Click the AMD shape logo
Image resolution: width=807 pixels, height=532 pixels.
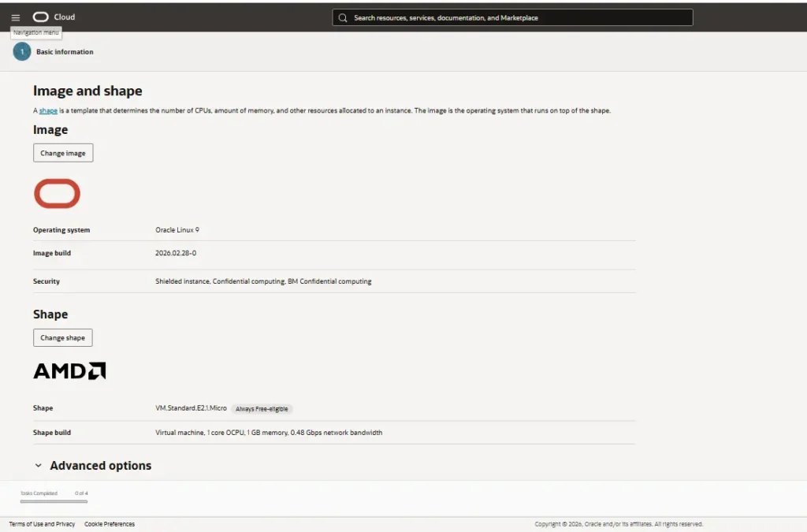69,370
